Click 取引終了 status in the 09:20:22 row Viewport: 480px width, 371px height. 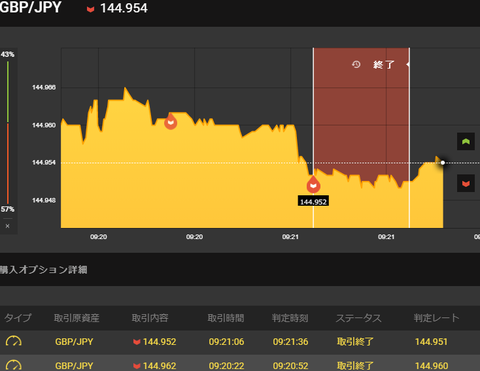[x=355, y=366]
